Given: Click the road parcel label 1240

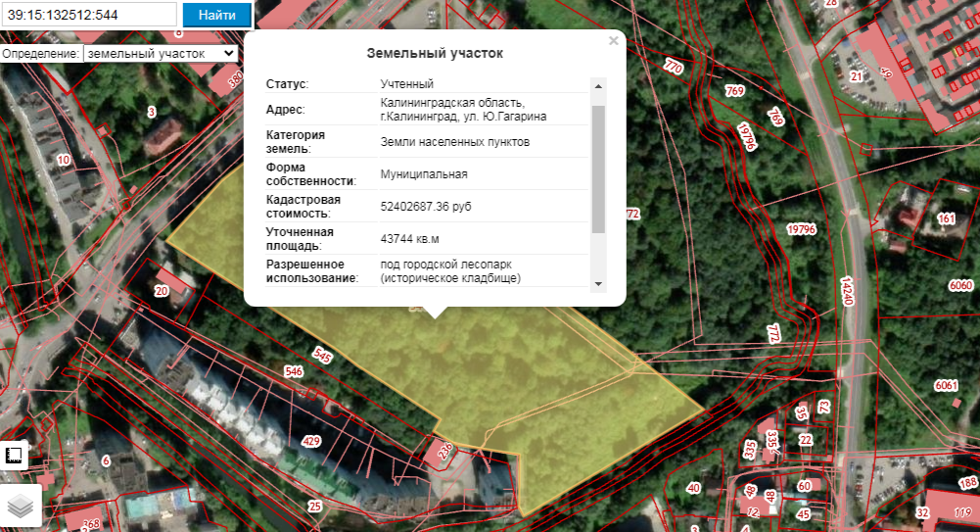Looking at the screenshot, I should [x=847, y=291].
